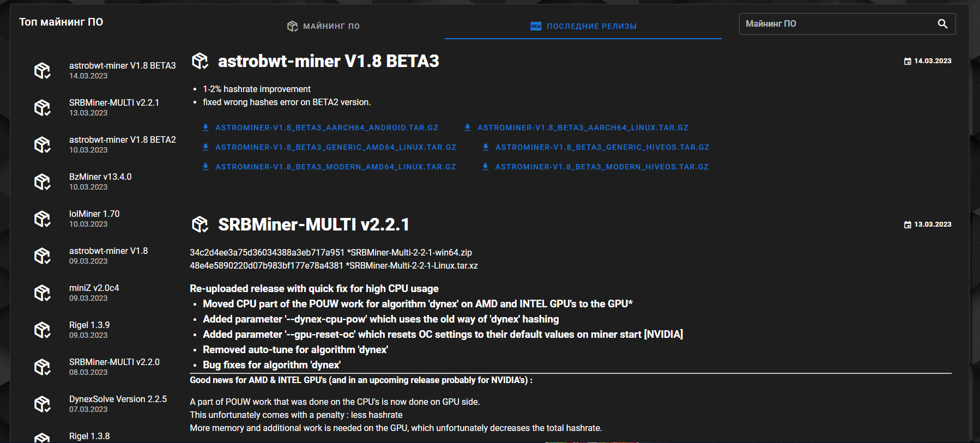Click download arrow icon for GENERIC_AMD64_LINUX archive
Viewport: 980px width, 443px height.
(205, 147)
